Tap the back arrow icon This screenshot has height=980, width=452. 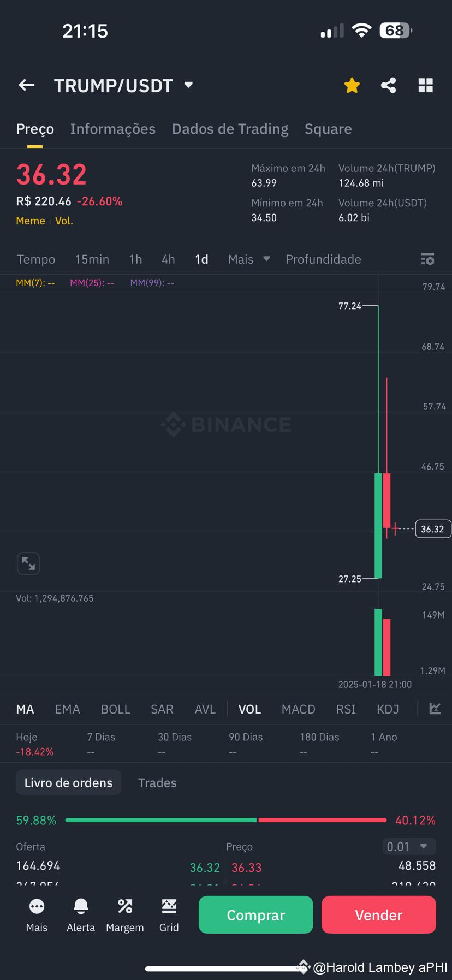(x=26, y=85)
